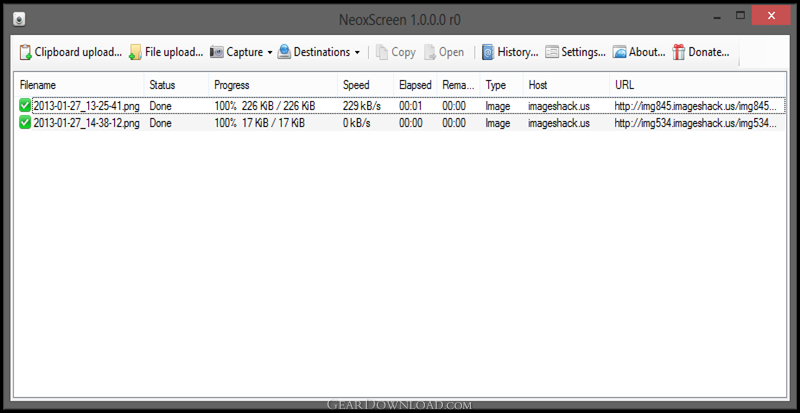Sort by Rema... column header
The image size is (800, 413).
458,85
